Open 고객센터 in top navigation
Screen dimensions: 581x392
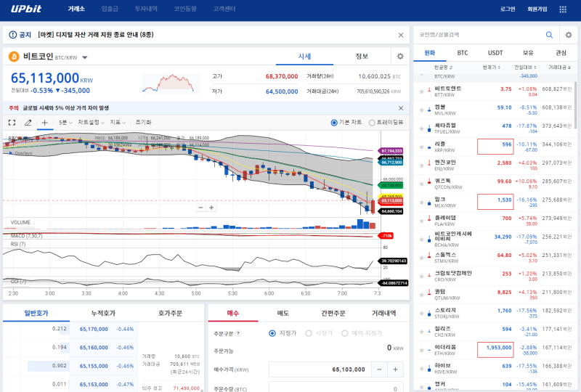224,9
